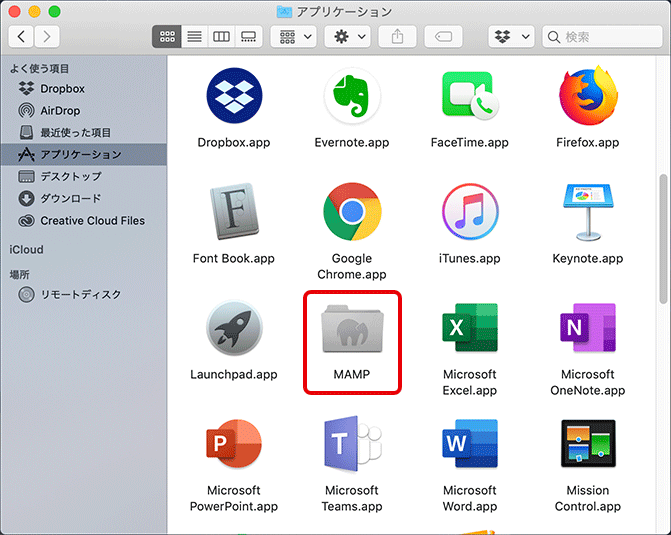Click the iTunes.app file name label

(x=469, y=259)
